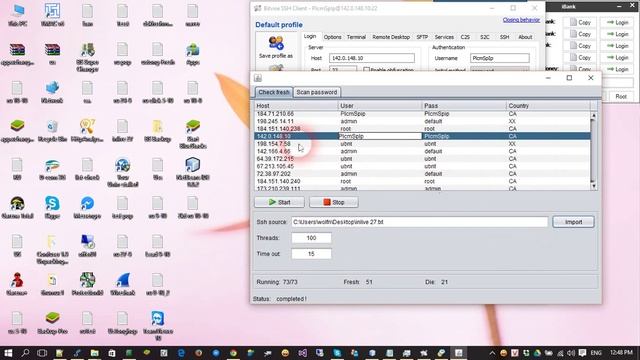Open Visual Studio from the taskbar
This screenshot has height=360, width=640.
tap(302, 353)
